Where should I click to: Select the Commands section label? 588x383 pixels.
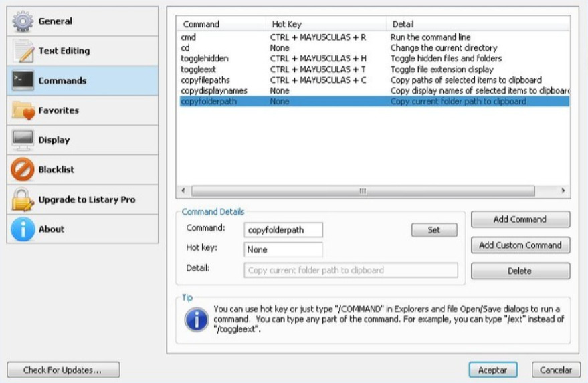coord(62,81)
